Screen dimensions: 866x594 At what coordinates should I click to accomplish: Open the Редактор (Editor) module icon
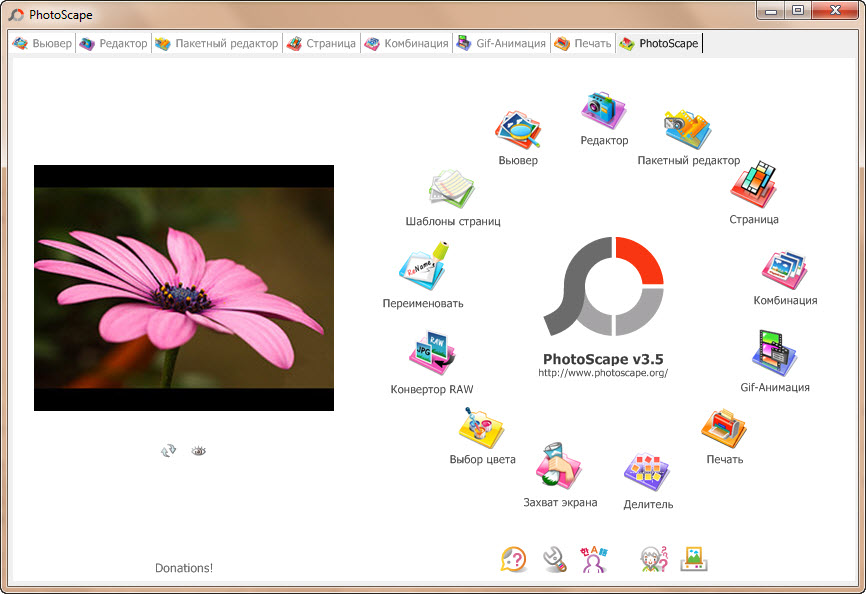(602, 112)
